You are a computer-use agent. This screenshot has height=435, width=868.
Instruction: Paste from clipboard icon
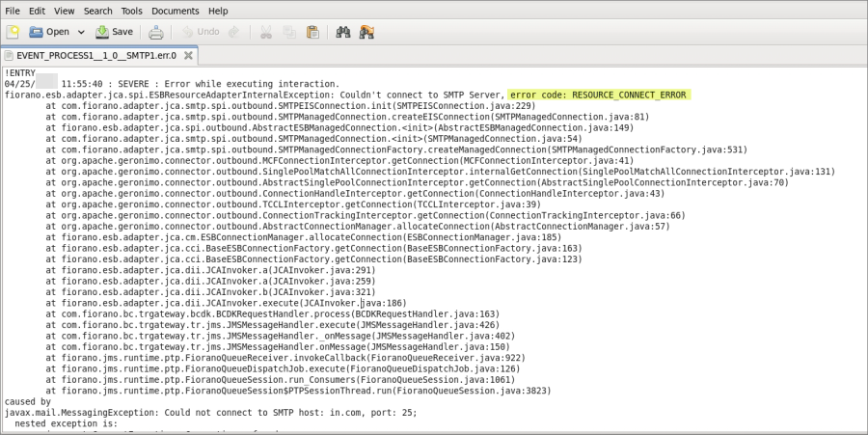[312, 32]
